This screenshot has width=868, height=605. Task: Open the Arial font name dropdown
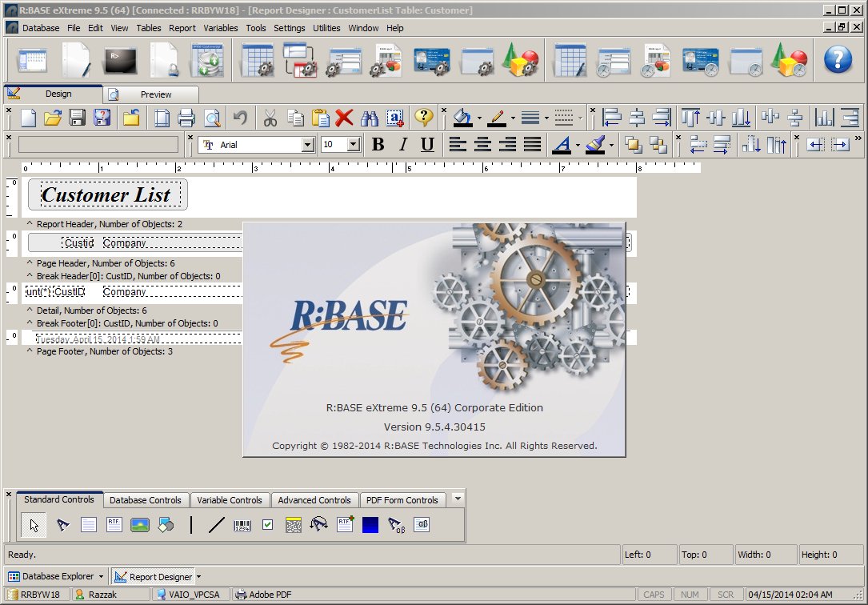tap(308, 145)
